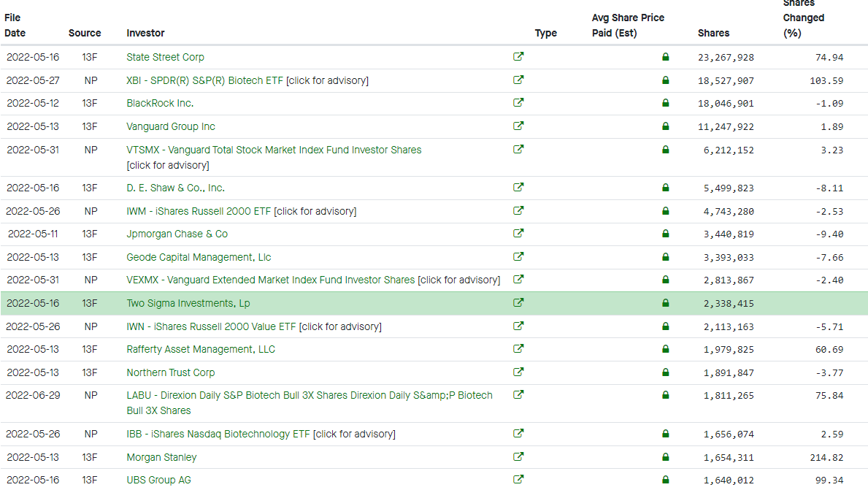Open external link icon for IWM Russell 2000 ETF
This screenshot has height=490, width=868.
tap(518, 210)
